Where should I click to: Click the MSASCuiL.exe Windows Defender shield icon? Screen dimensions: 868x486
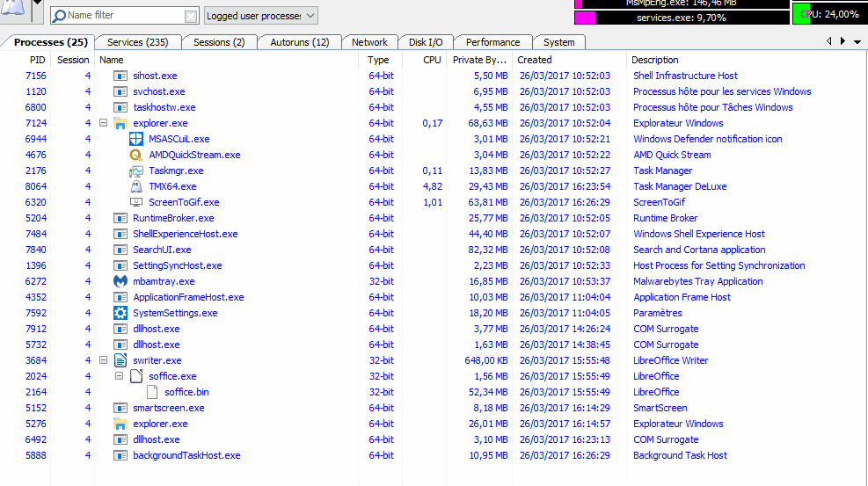(x=136, y=139)
